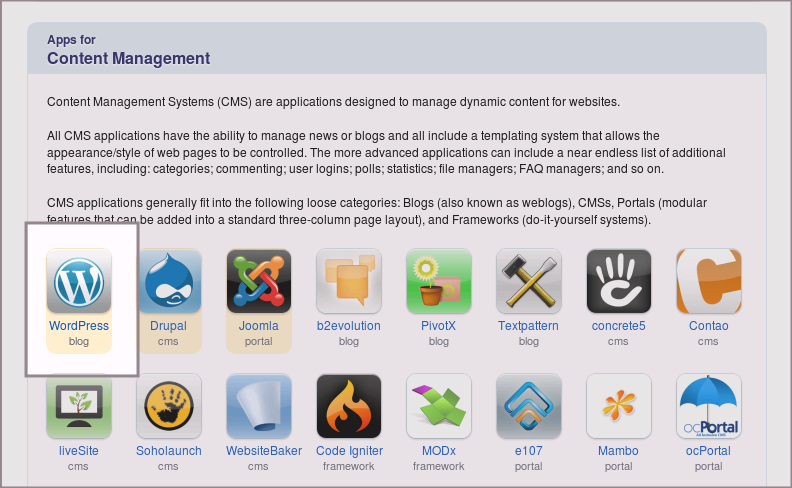Open the Textpattern text link
Screen dimensions: 792x488
[529, 326]
